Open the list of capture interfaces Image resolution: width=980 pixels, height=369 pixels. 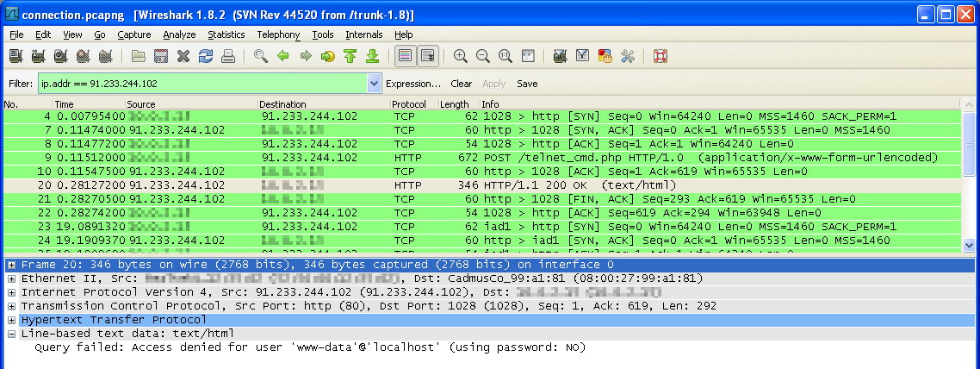point(16,56)
